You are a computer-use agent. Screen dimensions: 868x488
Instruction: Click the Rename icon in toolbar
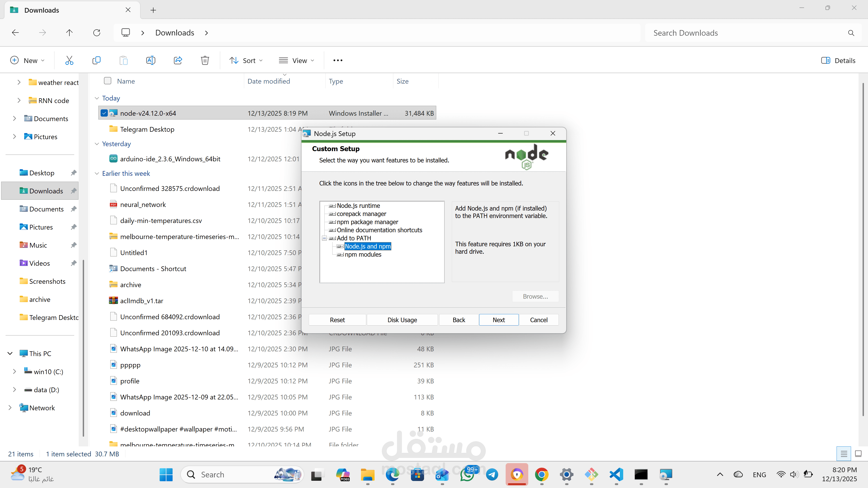151,60
